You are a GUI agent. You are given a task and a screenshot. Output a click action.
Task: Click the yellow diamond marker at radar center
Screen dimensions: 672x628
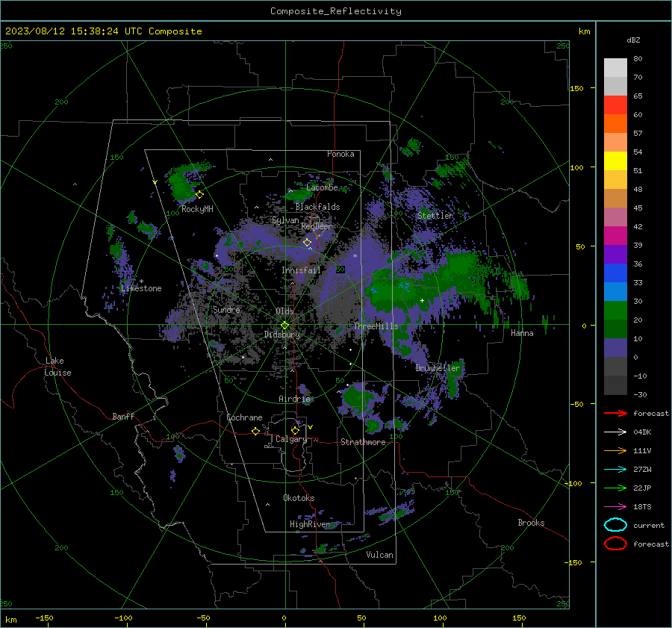point(285,326)
